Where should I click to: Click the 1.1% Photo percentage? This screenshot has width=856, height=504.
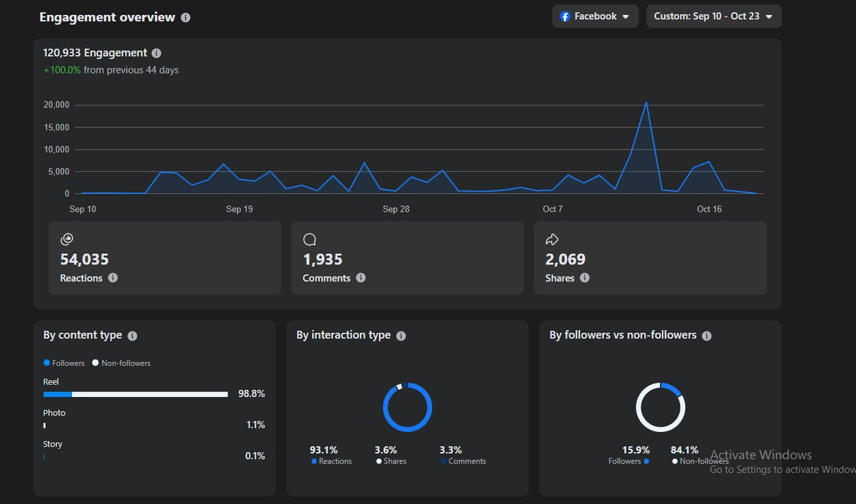coord(255,425)
